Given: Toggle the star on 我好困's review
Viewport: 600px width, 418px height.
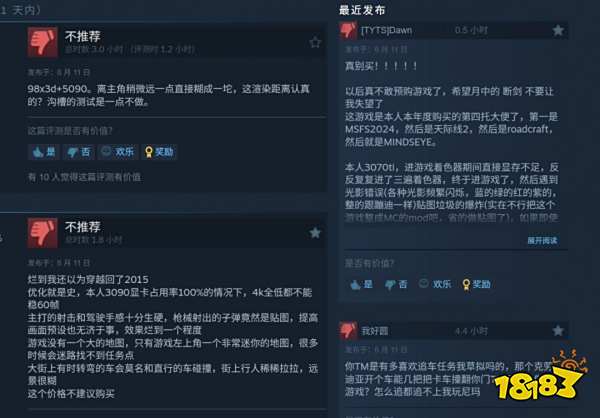Looking at the screenshot, I should pos(558,330).
